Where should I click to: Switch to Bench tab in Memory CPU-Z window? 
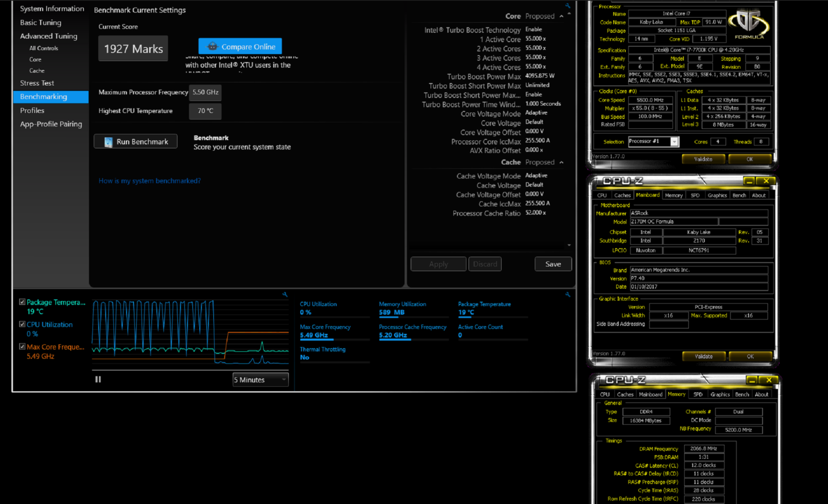[x=742, y=394]
